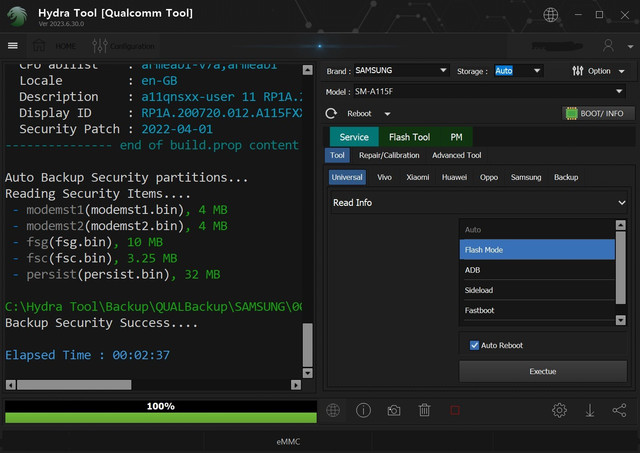Image resolution: width=640 pixels, height=453 pixels.
Task: Click mode list scroll up arrow
Action: pyautogui.click(x=620, y=225)
